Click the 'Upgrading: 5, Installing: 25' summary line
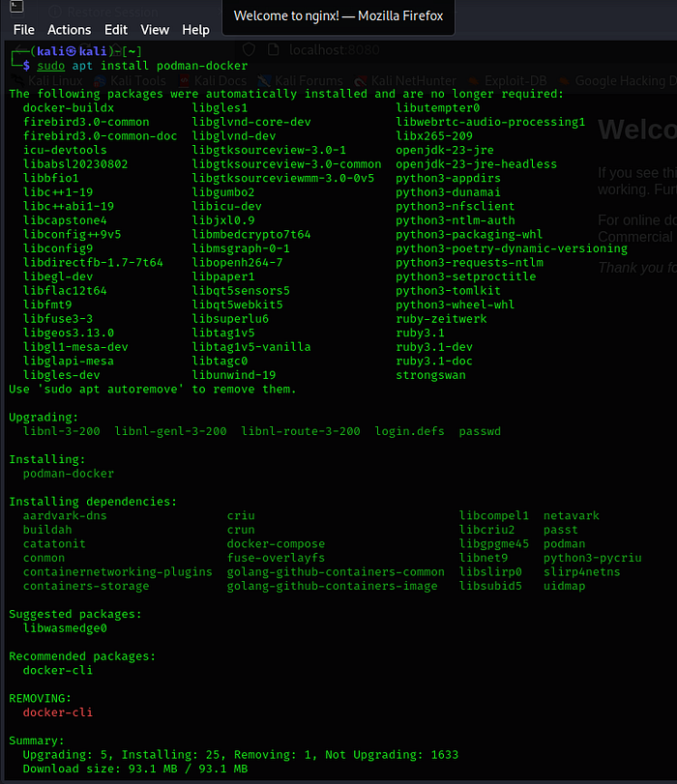 point(241,755)
